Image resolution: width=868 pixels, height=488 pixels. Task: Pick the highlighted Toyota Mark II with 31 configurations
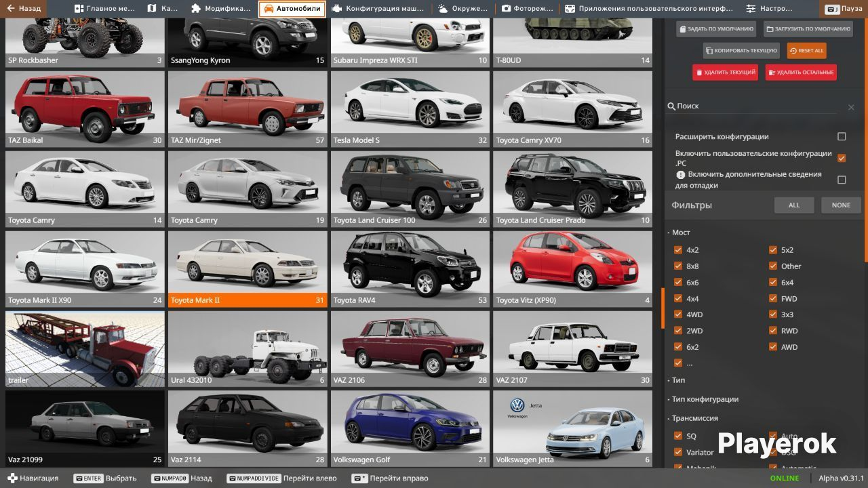[x=248, y=268]
